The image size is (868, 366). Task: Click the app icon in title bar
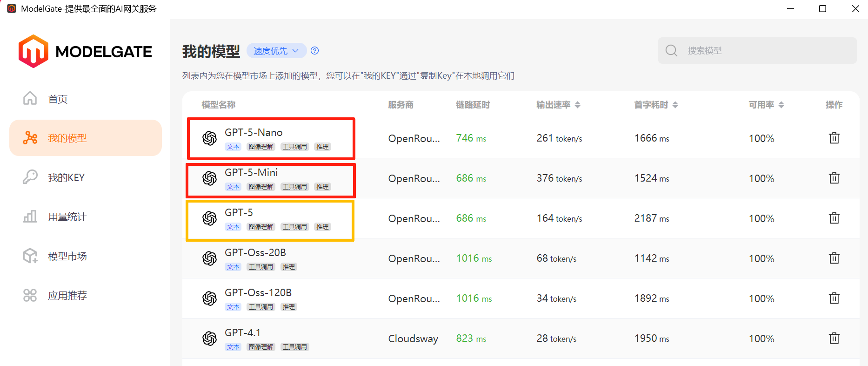(x=12, y=8)
